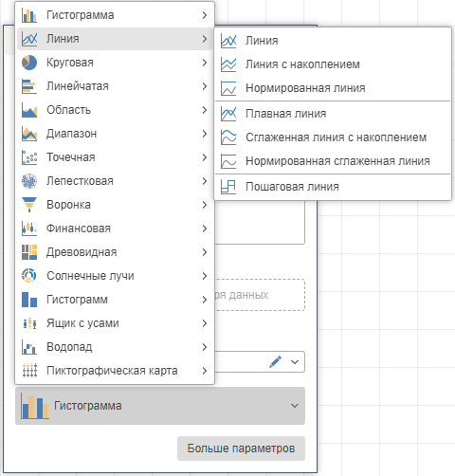The height and width of the screenshot is (476, 455).
Task: Expand the Водопад submenu chevron
Action: coord(205,347)
